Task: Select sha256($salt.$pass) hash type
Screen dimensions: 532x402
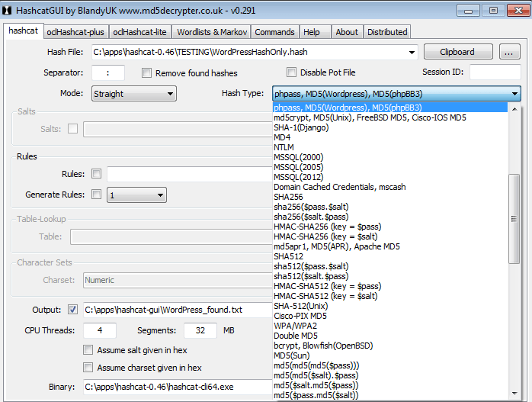Action: click(x=390, y=217)
